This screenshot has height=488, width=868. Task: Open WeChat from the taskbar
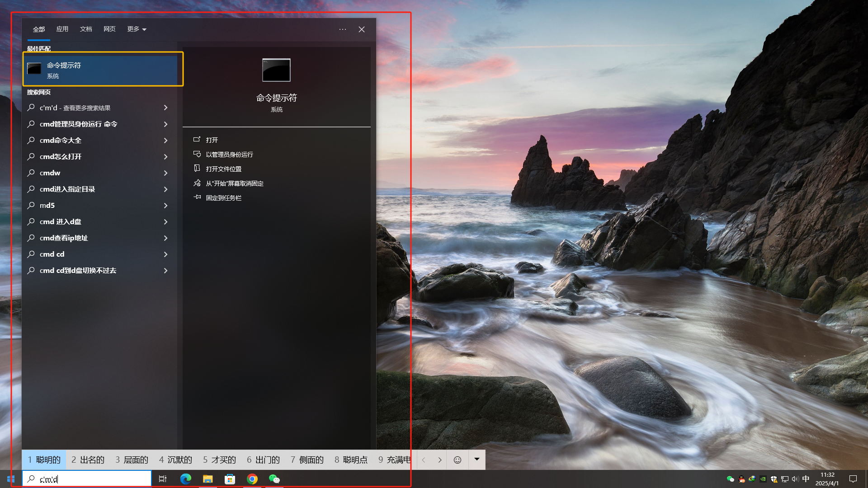pyautogui.click(x=274, y=479)
